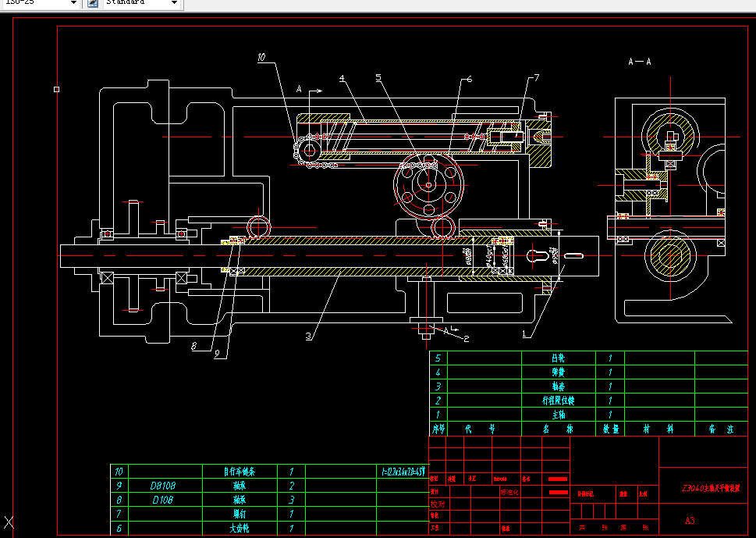Click the UCS X axis icon

tap(9, 522)
